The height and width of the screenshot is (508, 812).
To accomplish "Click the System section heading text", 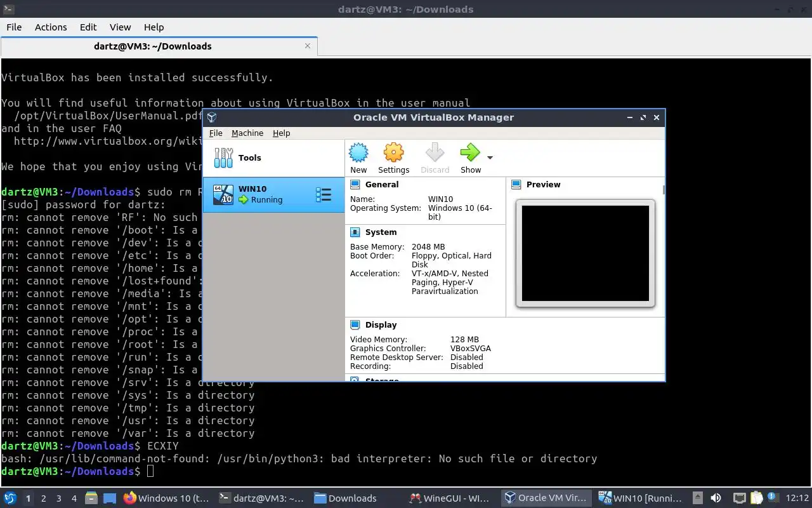I will pos(381,232).
